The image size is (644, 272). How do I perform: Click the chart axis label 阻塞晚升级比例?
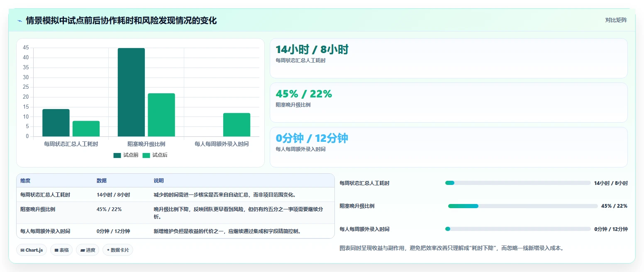pos(146,144)
